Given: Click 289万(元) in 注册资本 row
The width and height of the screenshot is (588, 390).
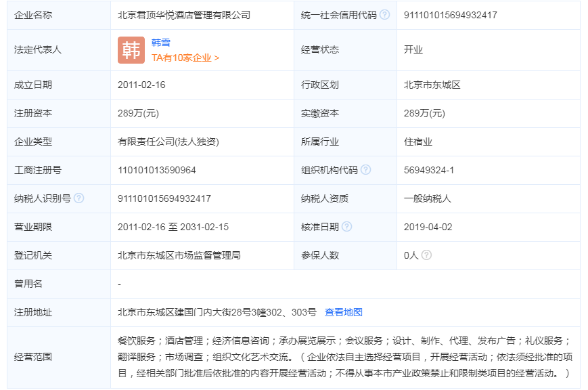Looking at the screenshot, I should click(139, 113).
